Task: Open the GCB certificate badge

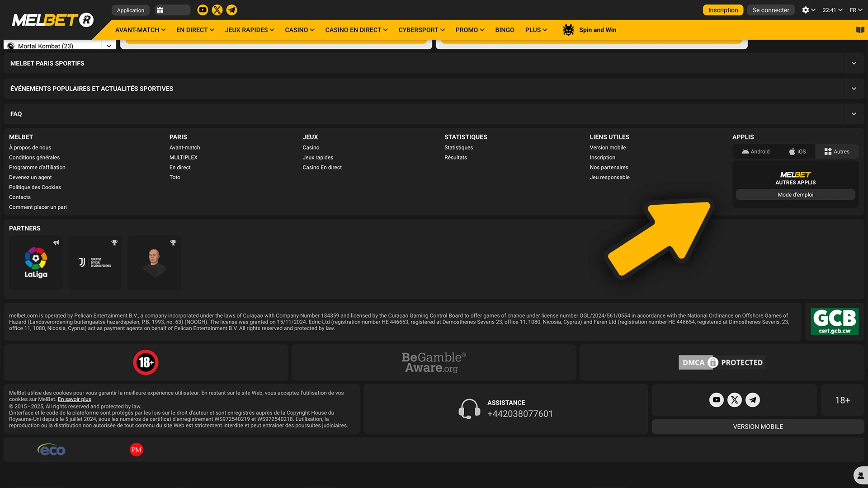Action: pyautogui.click(x=834, y=322)
